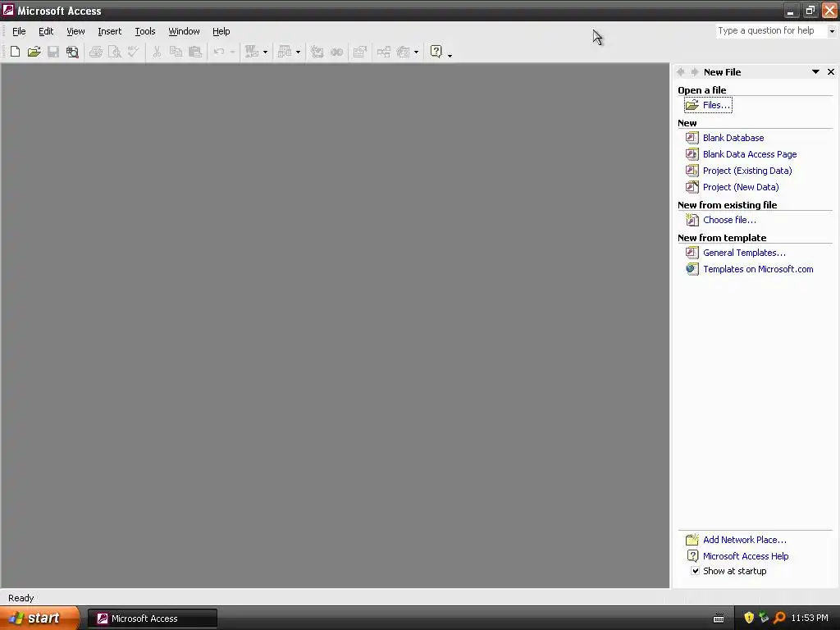The width and height of the screenshot is (840, 630).
Task: Create a Blank Database
Action: pyautogui.click(x=733, y=138)
